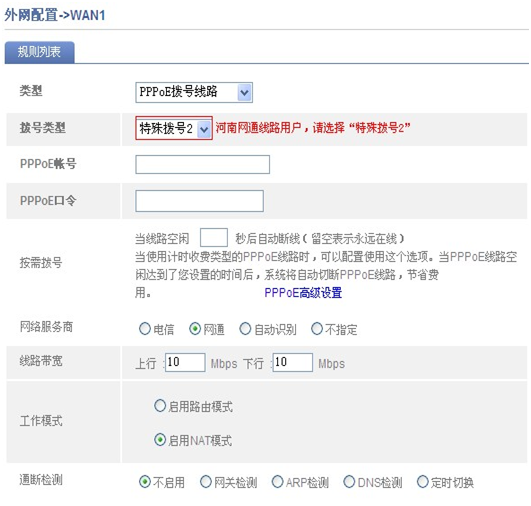531x506 pixels.
Task: Click the 下行 bandwidth field
Action: click(x=293, y=362)
